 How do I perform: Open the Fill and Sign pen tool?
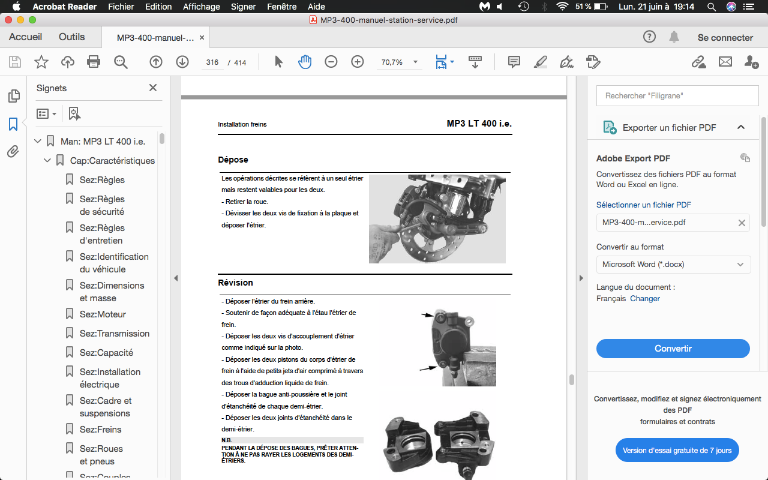pos(567,62)
